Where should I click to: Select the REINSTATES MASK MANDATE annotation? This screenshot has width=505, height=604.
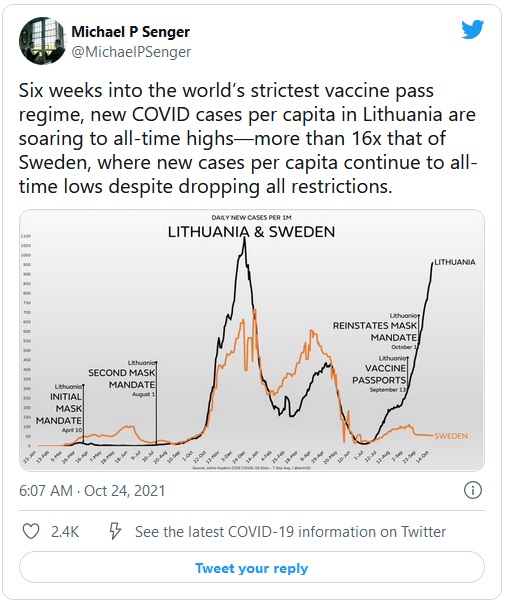375,331
